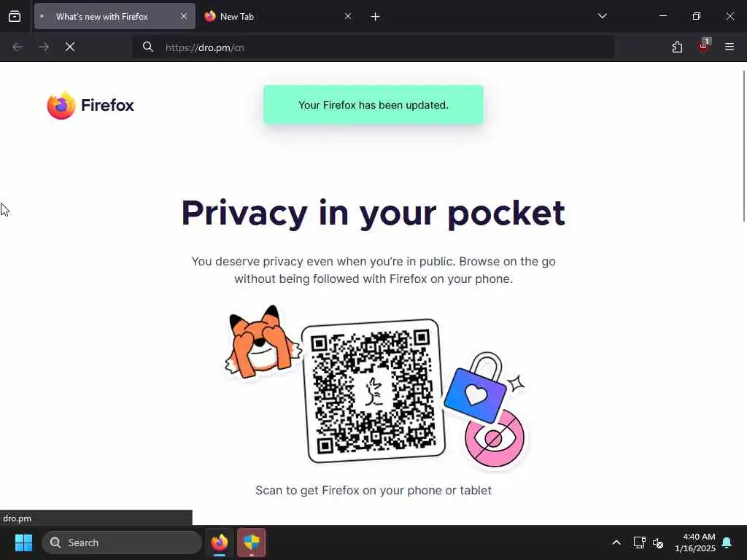
Task: Click the search icon in address bar
Action: pos(147,47)
